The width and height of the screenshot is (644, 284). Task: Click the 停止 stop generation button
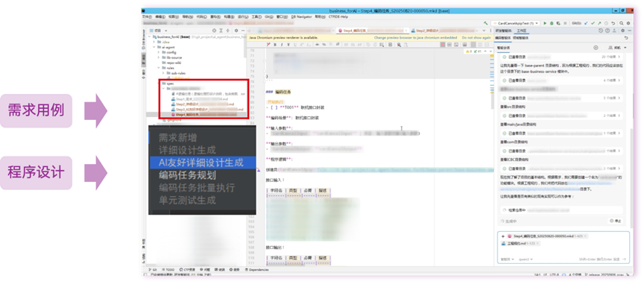click(615, 221)
